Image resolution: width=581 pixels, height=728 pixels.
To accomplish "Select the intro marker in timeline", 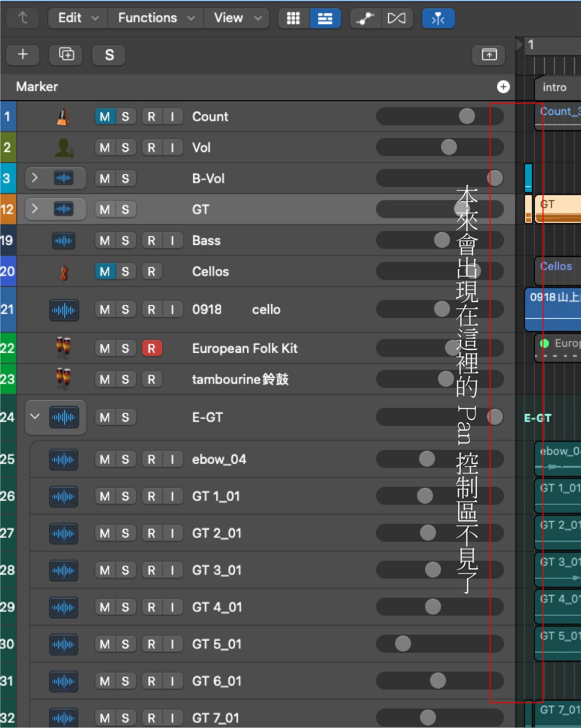I will click(x=554, y=87).
